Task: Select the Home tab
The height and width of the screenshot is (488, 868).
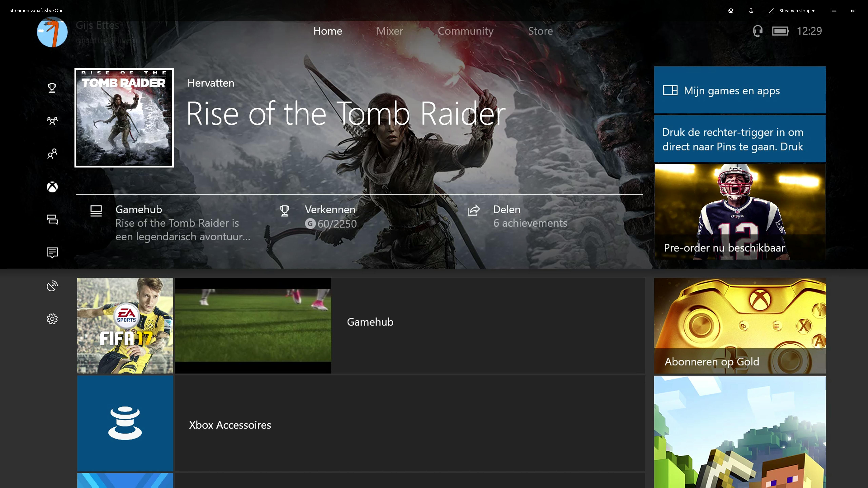Action: 328,31
